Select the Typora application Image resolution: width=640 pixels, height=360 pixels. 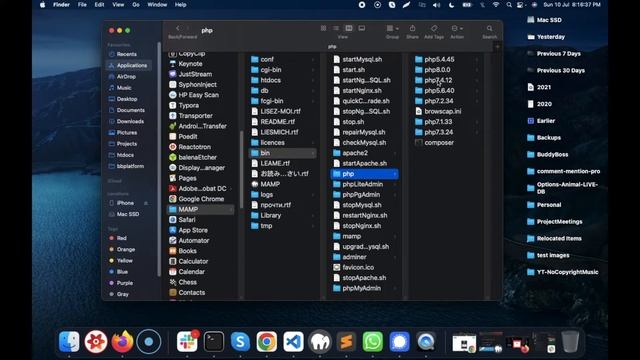(189, 105)
